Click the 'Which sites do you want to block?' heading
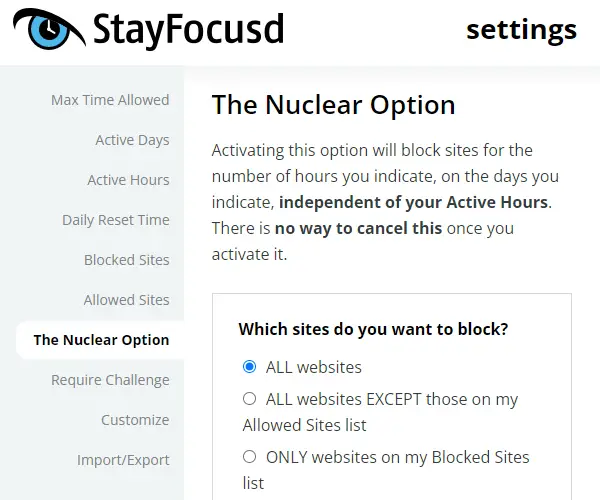The height and width of the screenshot is (500, 600). [x=373, y=329]
